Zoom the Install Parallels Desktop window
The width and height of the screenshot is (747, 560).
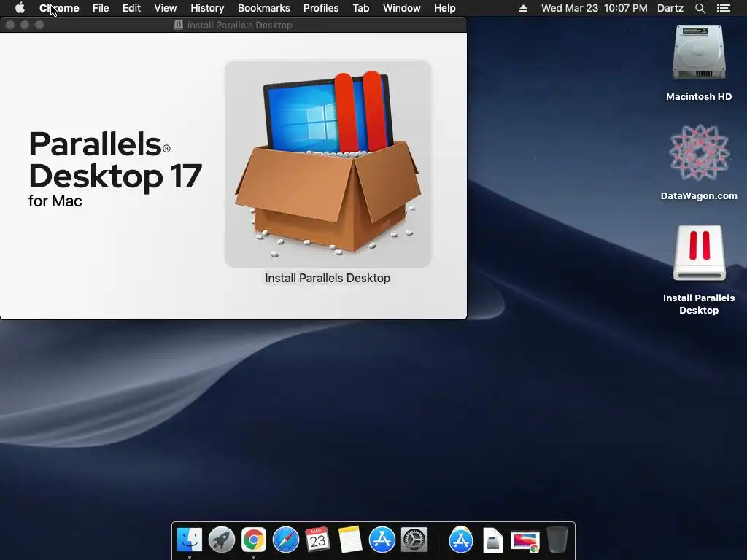39,25
